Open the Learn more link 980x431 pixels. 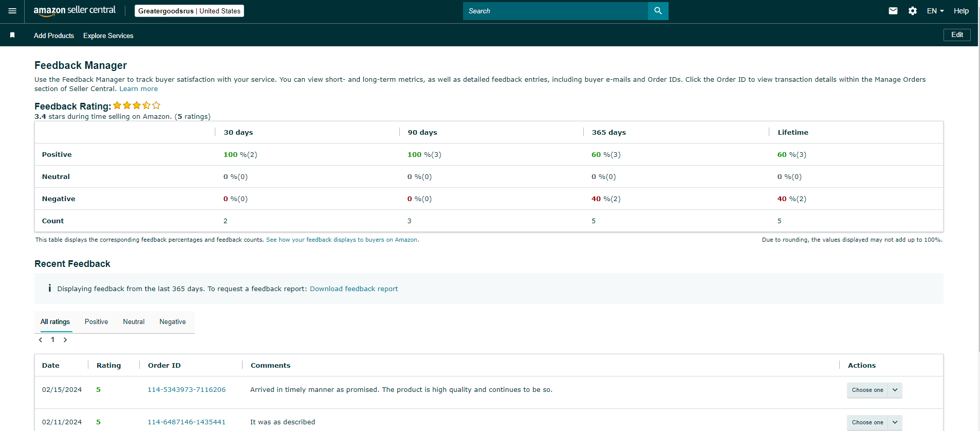pyautogui.click(x=139, y=89)
